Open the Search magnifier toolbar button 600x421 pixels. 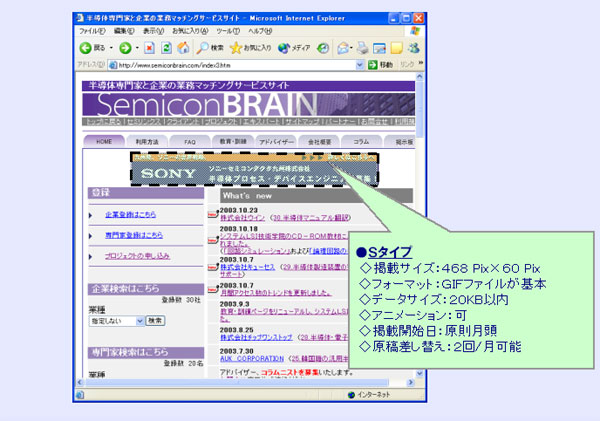(x=210, y=48)
